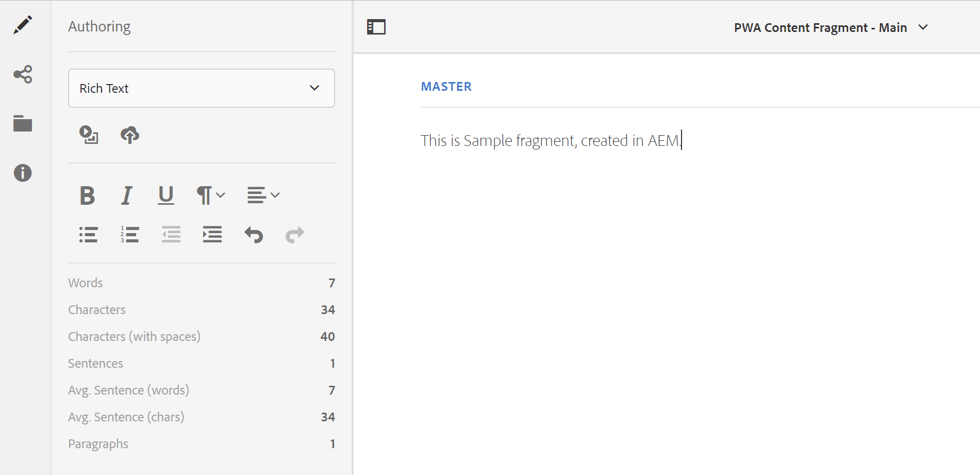Screen dimensions: 980x475
Task: Open the text alignment dropdown
Action: click(x=263, y=195)
